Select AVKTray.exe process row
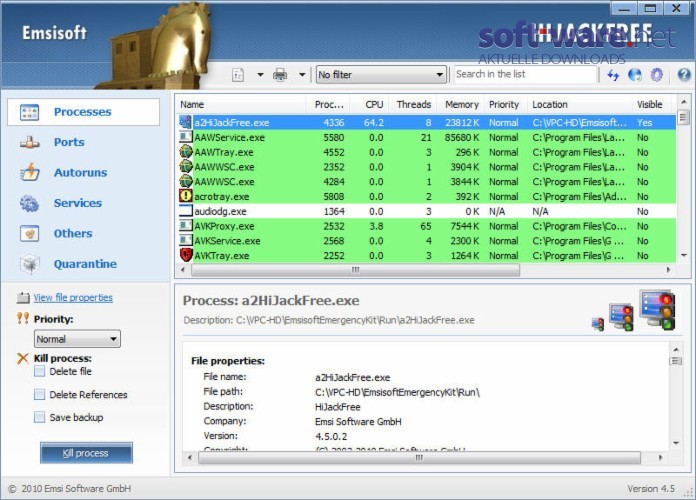 coord(426,255)
